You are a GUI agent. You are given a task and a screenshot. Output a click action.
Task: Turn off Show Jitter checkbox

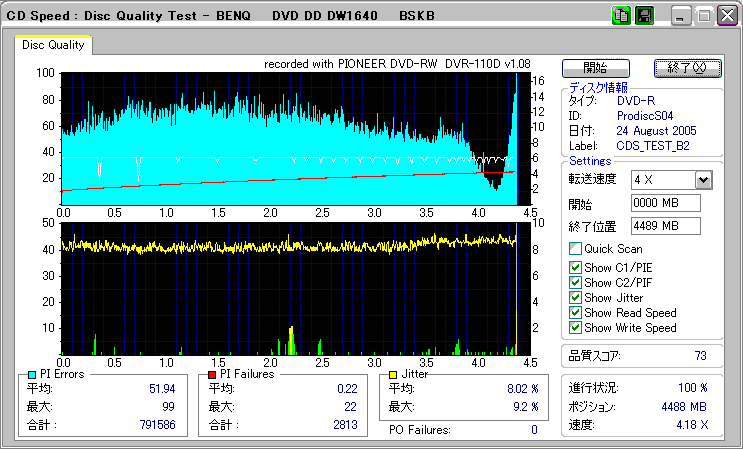[575, 297]
